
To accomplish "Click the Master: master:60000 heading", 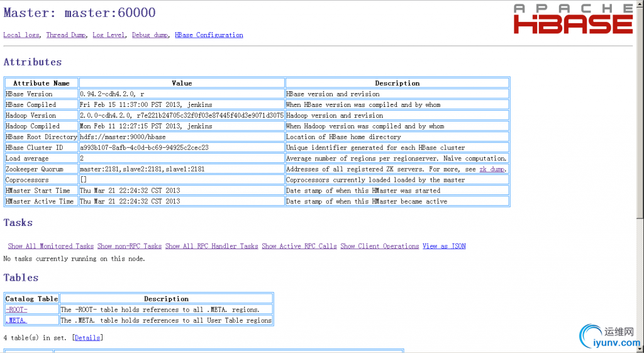I will [79, 13].
